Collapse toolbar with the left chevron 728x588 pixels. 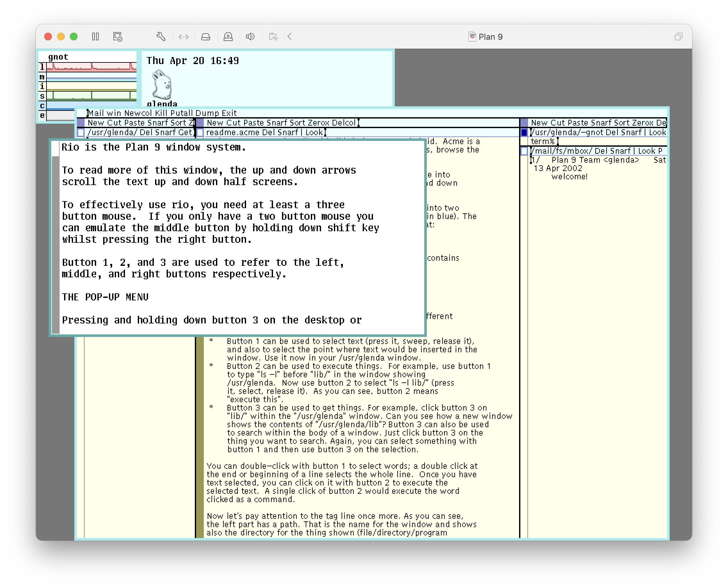pyautogui.click(x=290, y=37)
